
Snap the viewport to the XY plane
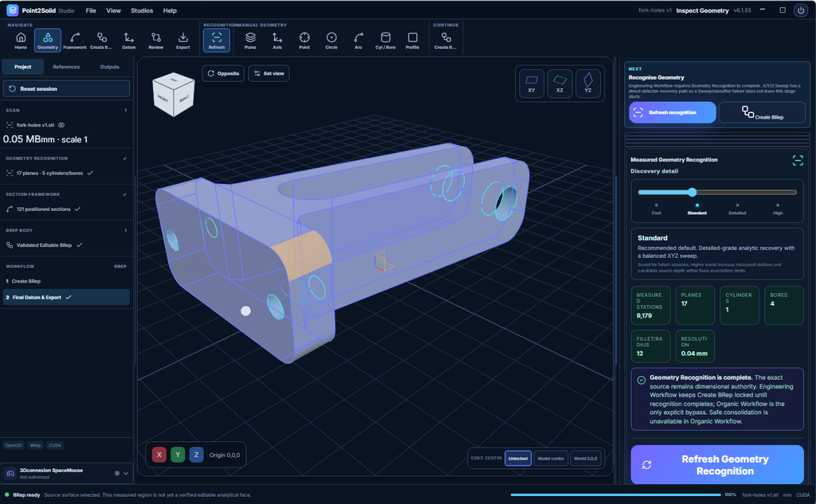(532, 84)
